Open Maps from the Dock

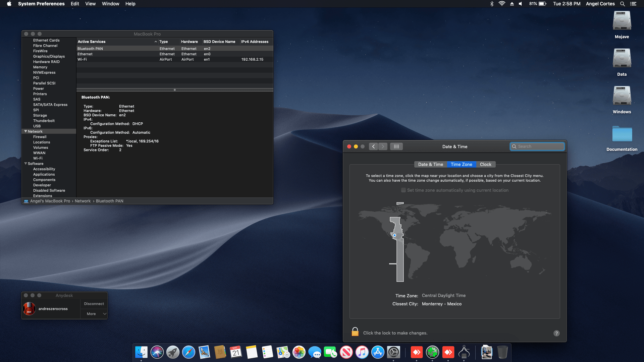283,352
